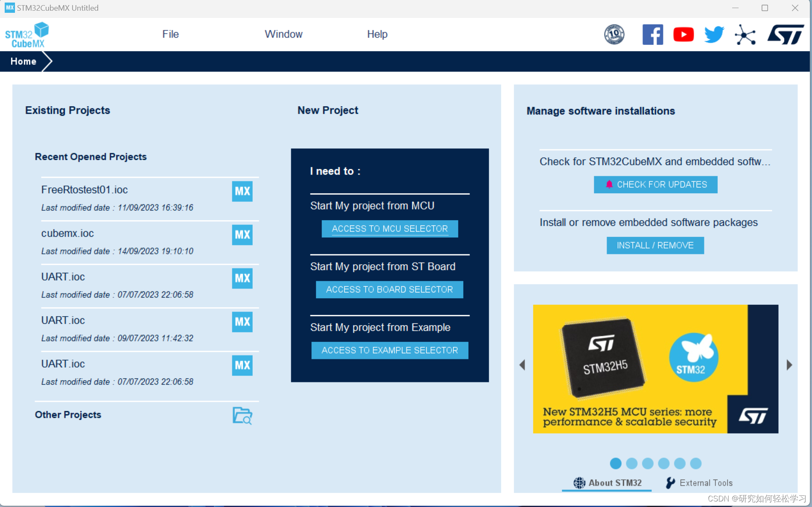
Task: Open the STM32H5 MCU series banner
Action: [x=655, y=369]
